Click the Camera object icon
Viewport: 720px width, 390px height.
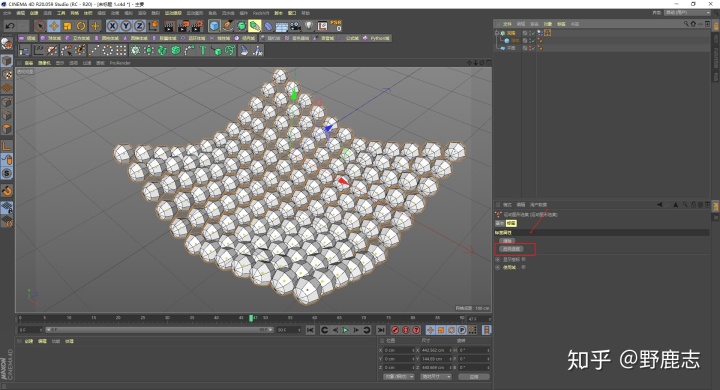295,26
